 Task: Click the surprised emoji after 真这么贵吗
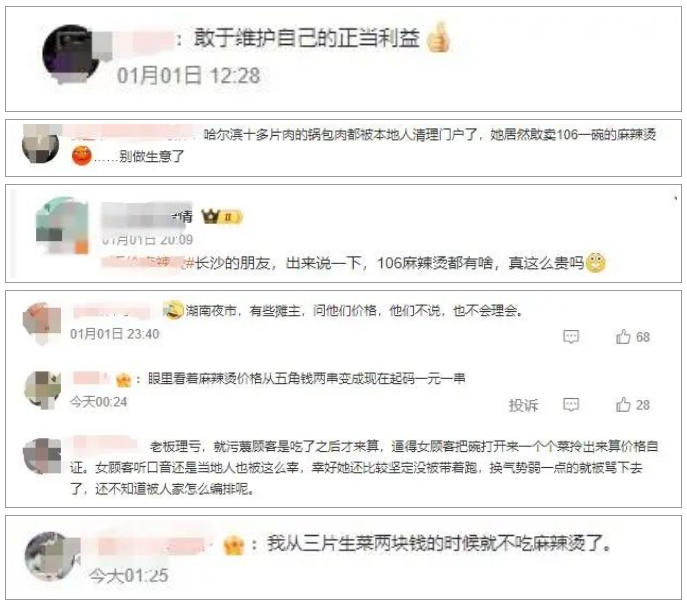[595, 263]
